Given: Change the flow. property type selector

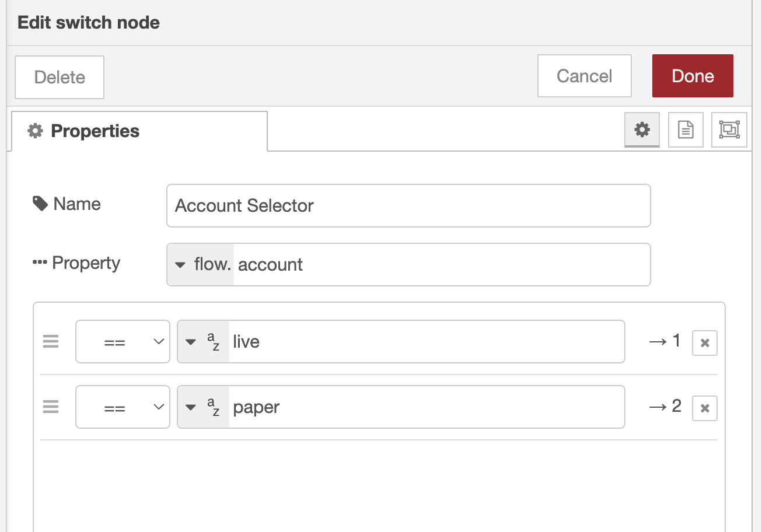Looking at the screenshot, I should pos(201,265).
